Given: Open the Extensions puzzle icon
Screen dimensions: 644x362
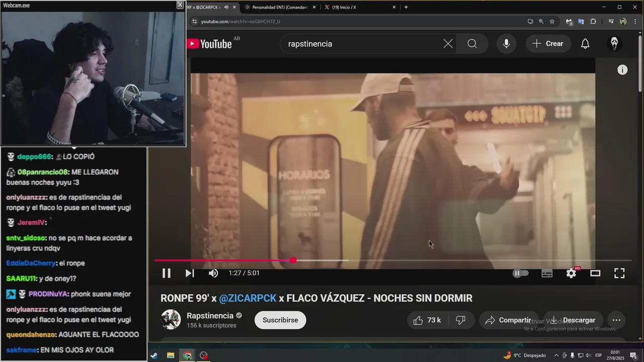Looking at the screenshot, I should click(593, 22).
